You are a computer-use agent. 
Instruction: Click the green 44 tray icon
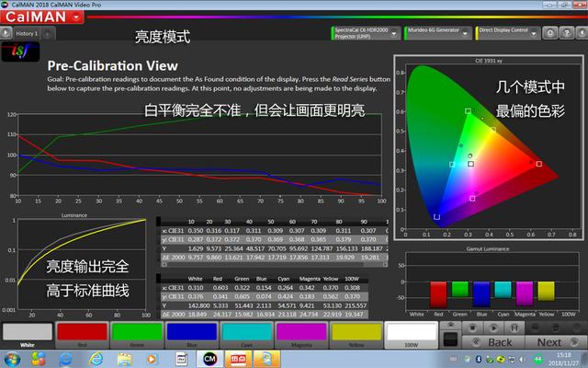pos(538,360)
